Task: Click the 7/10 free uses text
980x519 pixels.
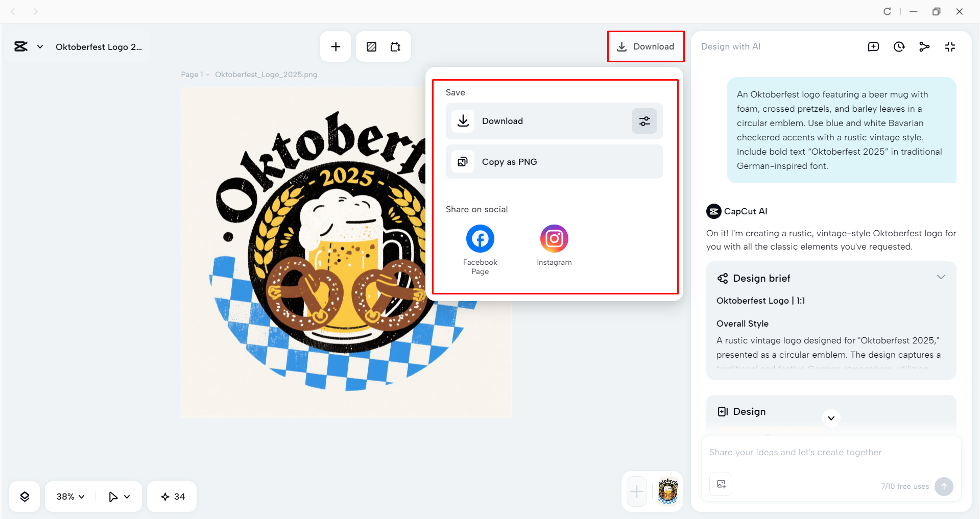Action: [x=905, y=486]
